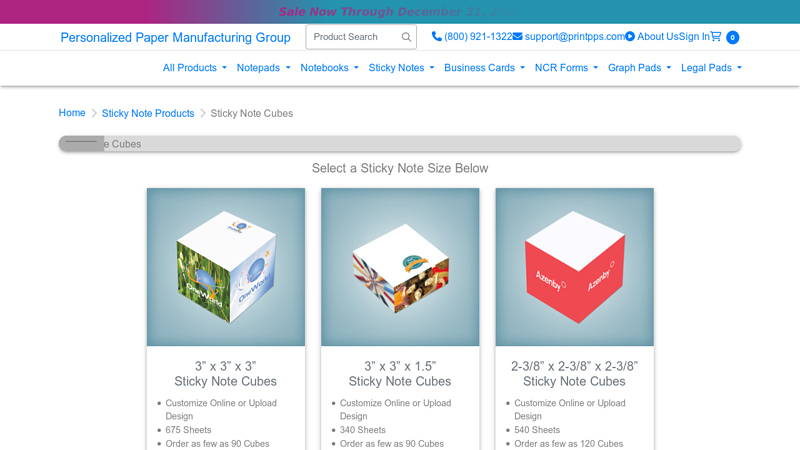This screenshot has height=450, width=800.
Task: Click the cart count badge
Action: (x=733, y=37)
